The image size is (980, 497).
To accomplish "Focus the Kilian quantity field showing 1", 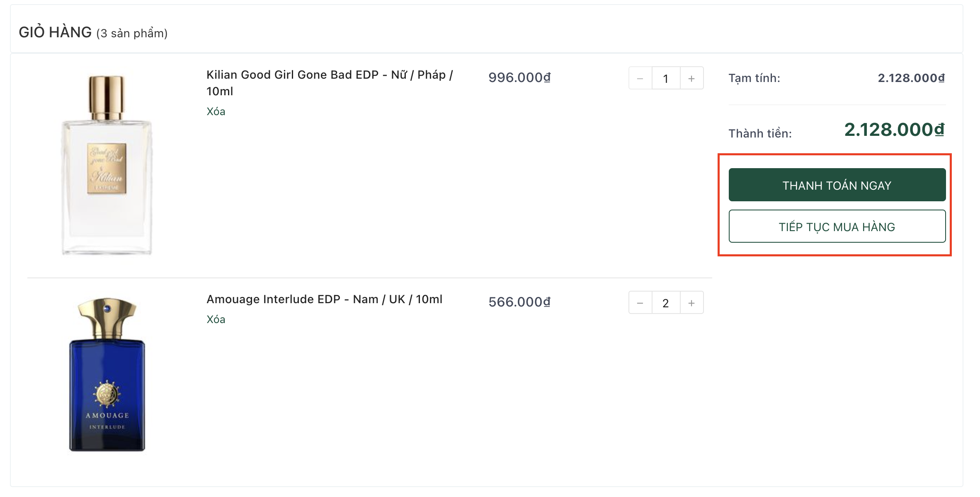I will (x=666, y=78).
